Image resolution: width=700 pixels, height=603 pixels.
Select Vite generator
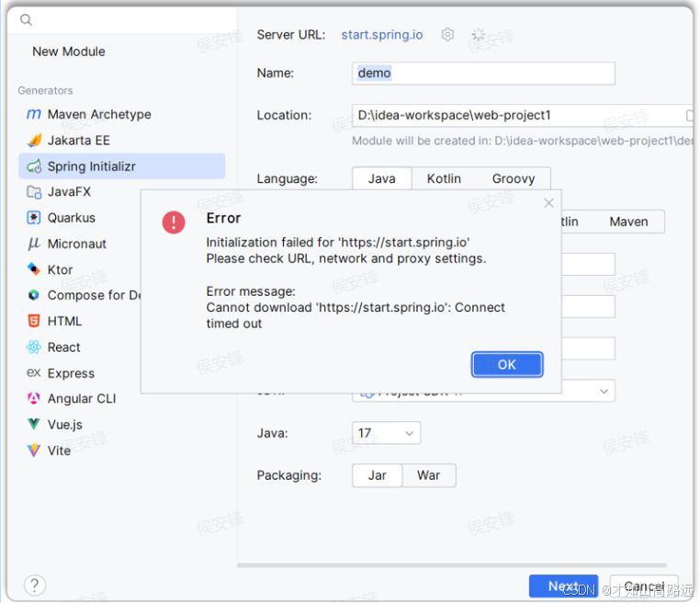[x=122, y=450]
